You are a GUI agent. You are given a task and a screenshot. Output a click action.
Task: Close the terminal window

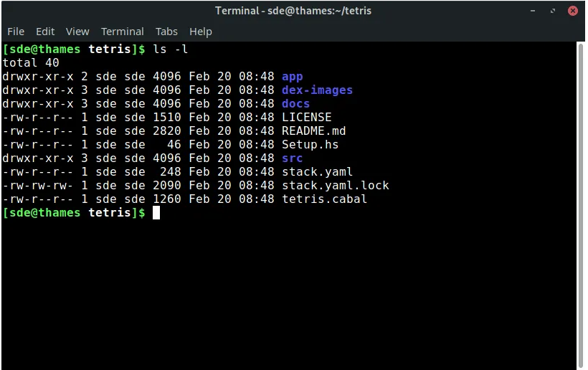[x=573, y=11]
